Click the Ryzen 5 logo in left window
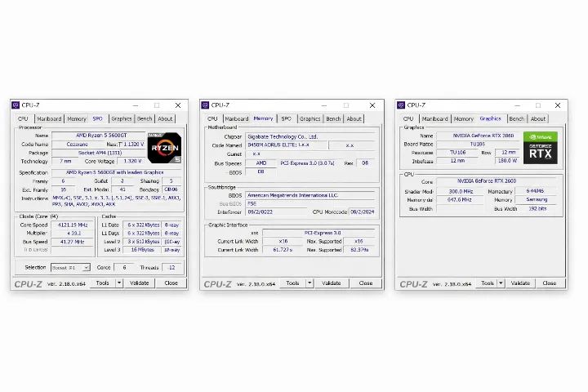 click(x=165, y=148)
